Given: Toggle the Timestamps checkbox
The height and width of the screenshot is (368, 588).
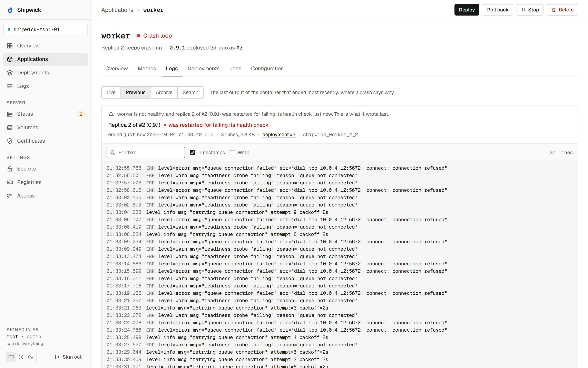Looking at the screenshot, I should tap(193, 153).
